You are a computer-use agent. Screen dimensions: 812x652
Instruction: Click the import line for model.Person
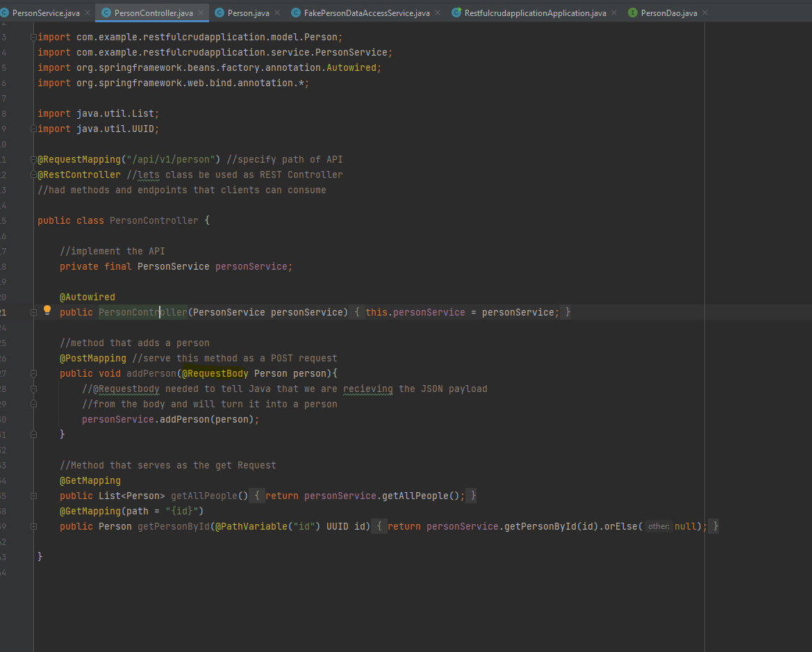[190, 38]
